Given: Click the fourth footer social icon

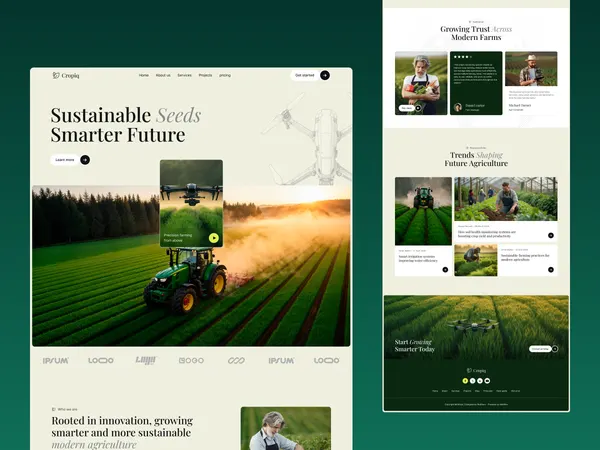Looking at the screenshot, I should [x=487, y=381].
